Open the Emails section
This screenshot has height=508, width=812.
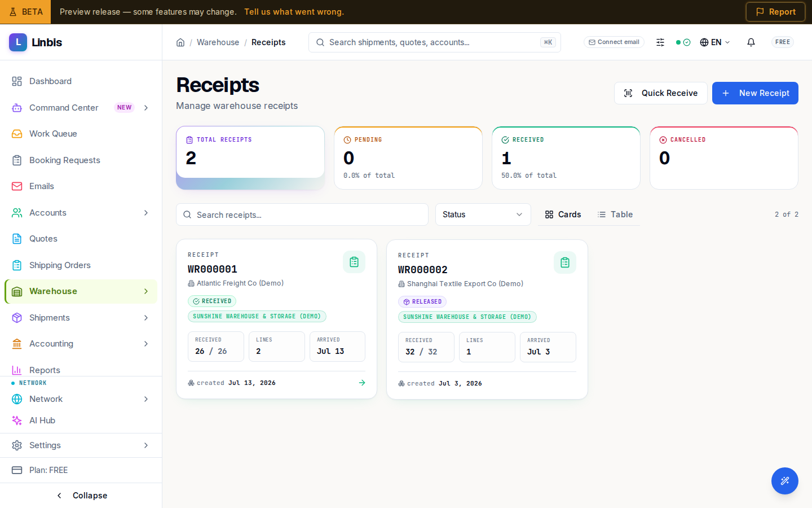pyautogui.click(x=81, y=186)
